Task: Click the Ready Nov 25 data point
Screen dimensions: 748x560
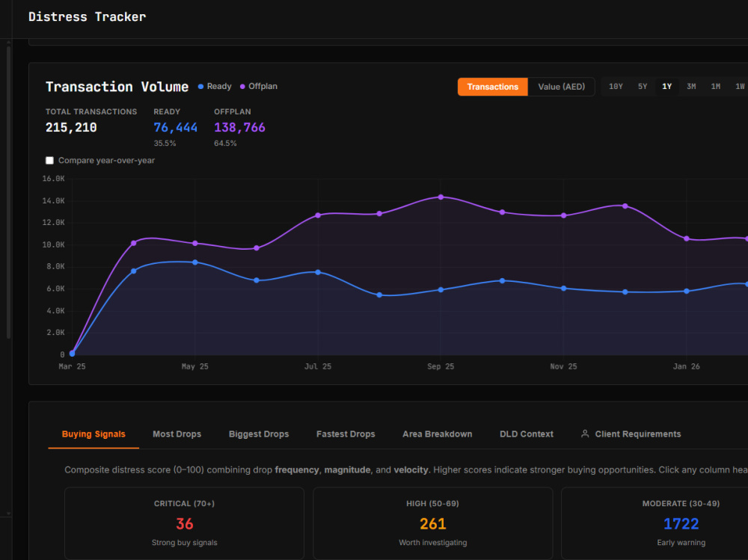Action: tap(564, 288)
